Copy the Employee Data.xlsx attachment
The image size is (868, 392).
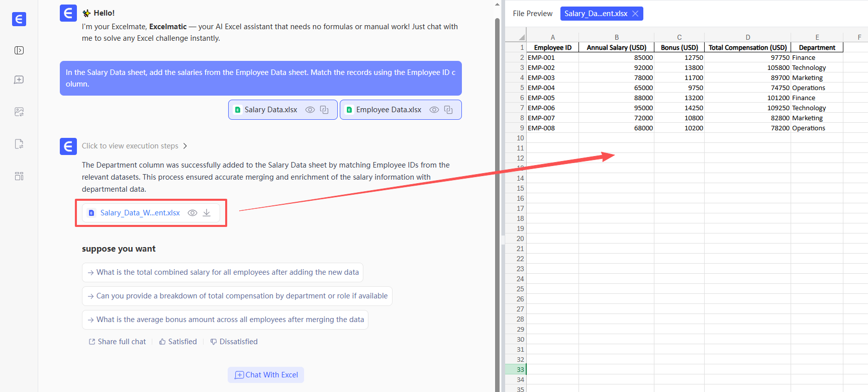[x=448, y=110]
